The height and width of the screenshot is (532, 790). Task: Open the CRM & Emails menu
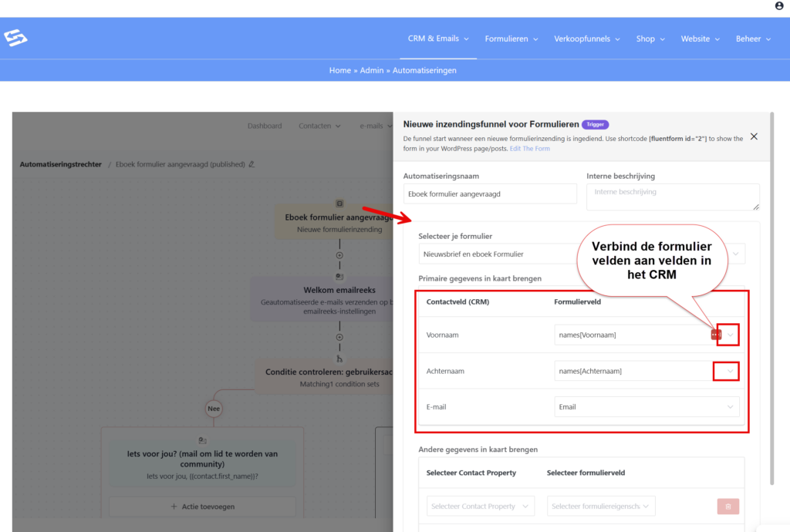[438, 39]
